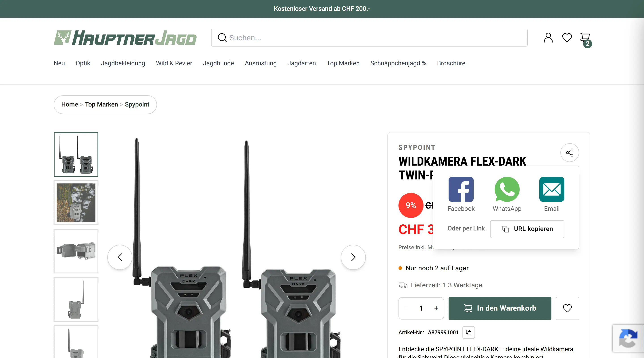The width and height of the screenshot is (644, 358).
Task: Open the wishlist heart in header
Action: 567,38
